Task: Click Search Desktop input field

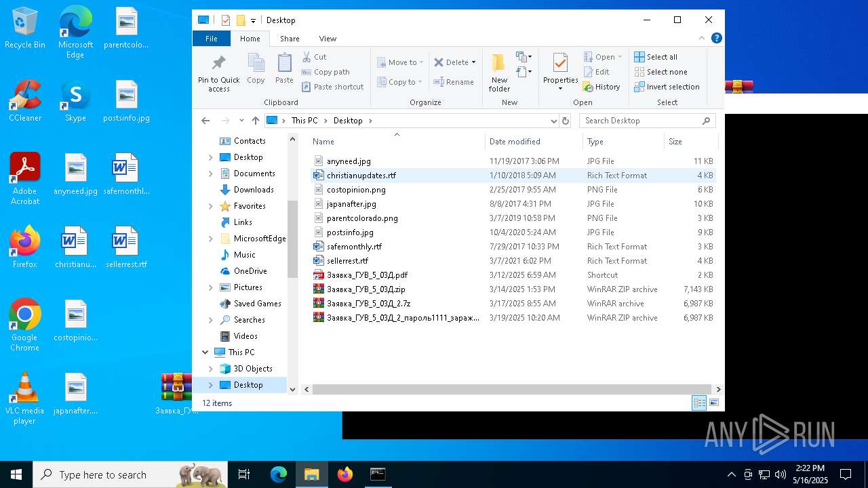Action: pos(647,121)
